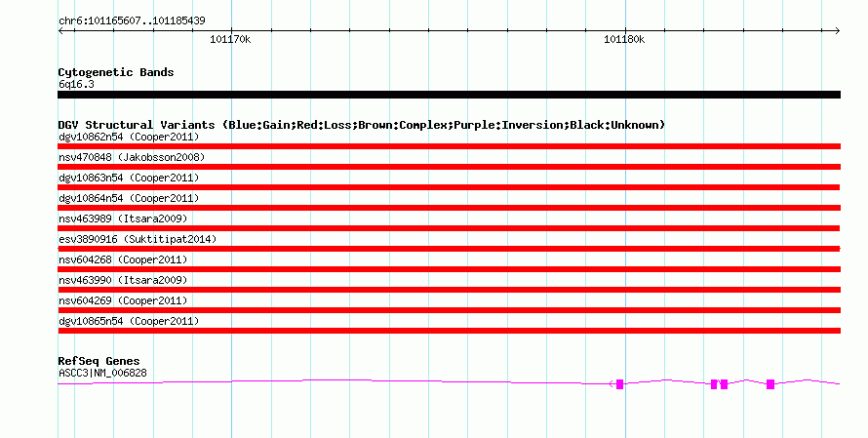
Task: Click the 101170k scale label
Action: click(230, 39)
